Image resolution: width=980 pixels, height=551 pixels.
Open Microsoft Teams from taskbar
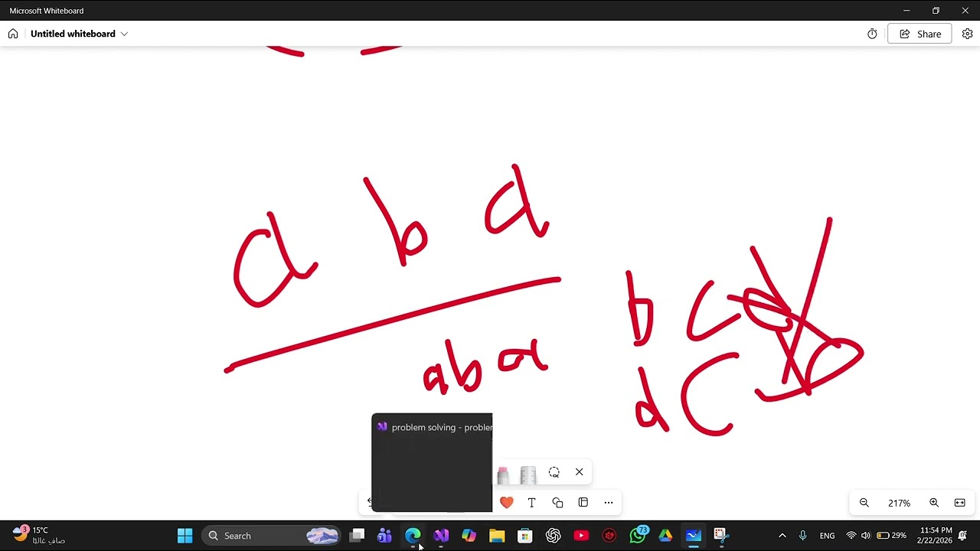pos(384,536)
